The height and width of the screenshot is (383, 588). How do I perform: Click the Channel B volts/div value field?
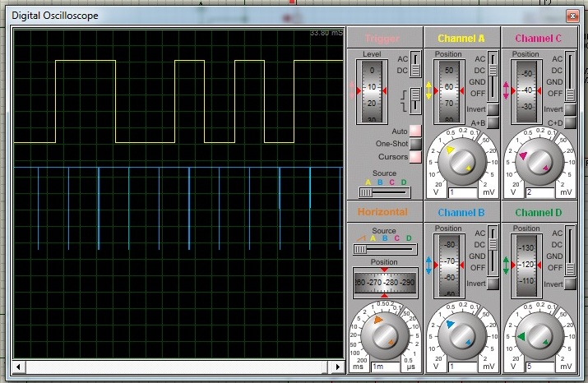463,367
